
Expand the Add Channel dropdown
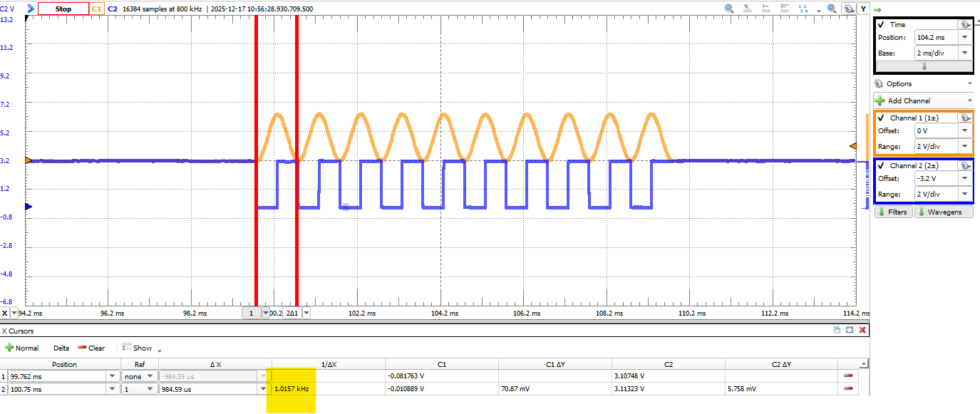(x=969, y=101)
